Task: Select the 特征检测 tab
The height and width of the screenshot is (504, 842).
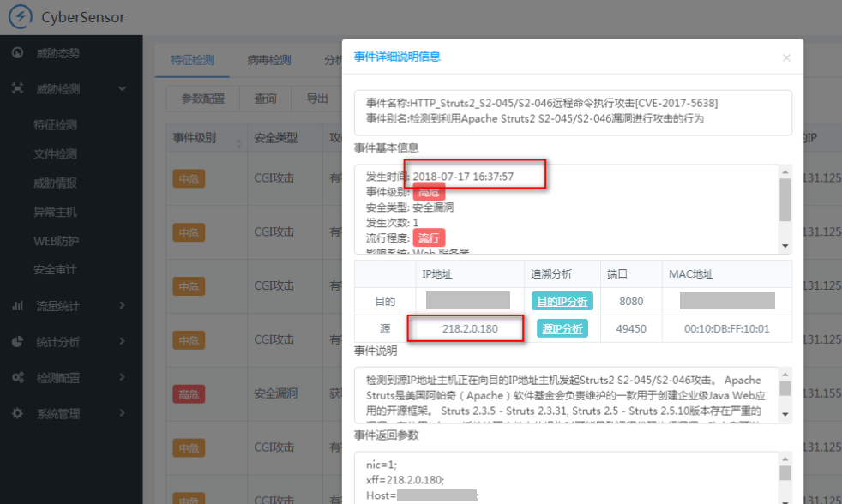Action: tap(192, 60)
